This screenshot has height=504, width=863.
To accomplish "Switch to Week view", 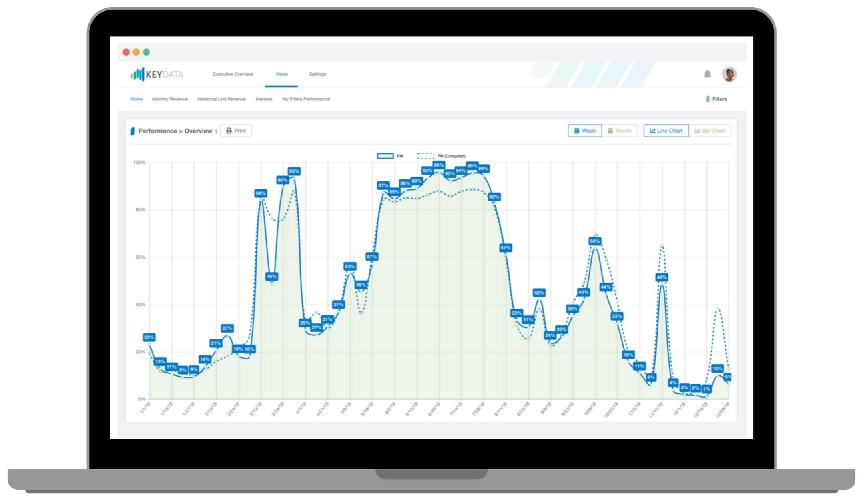I will pos(585,131).
